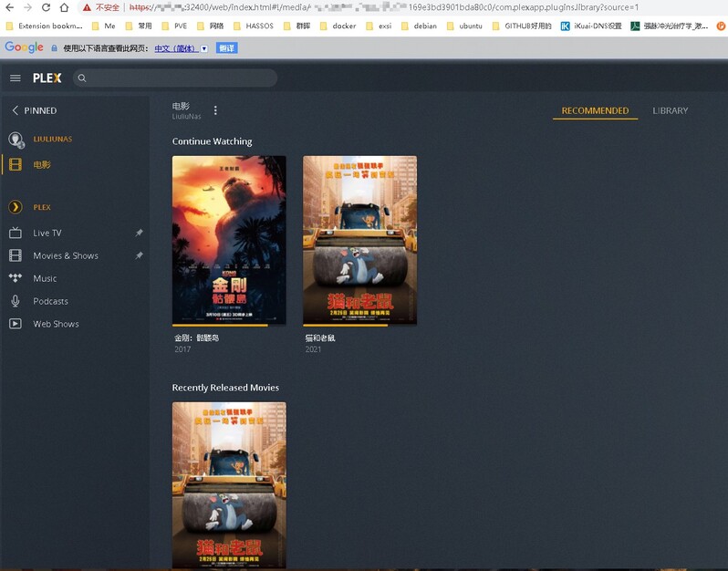Open the 猫和老鼠 poster in Continue Watching

tap(359, 240)
